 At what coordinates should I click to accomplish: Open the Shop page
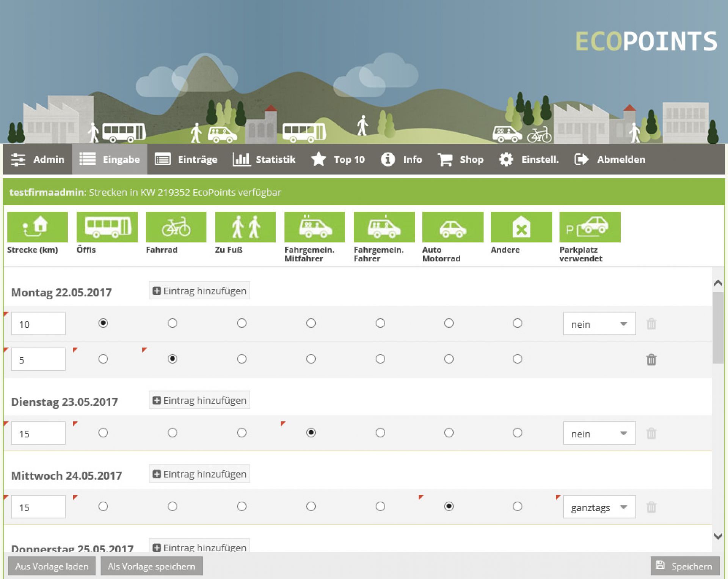(461, 159)
